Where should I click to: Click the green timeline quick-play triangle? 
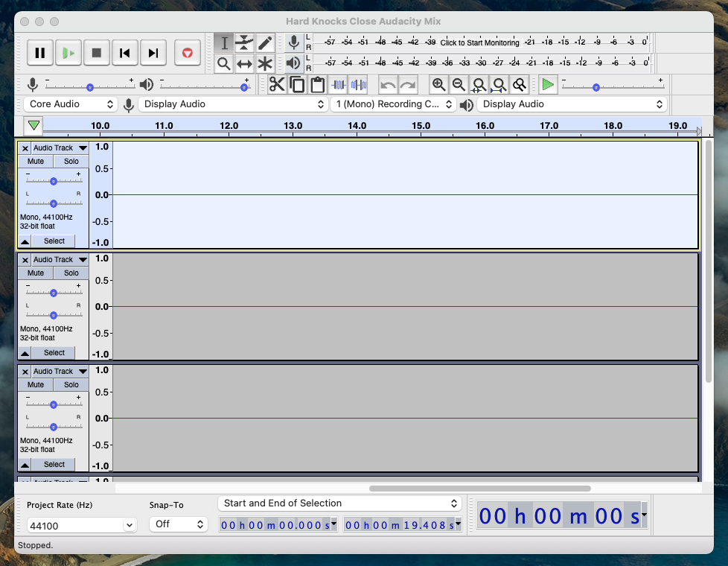[x=33, y=125]
